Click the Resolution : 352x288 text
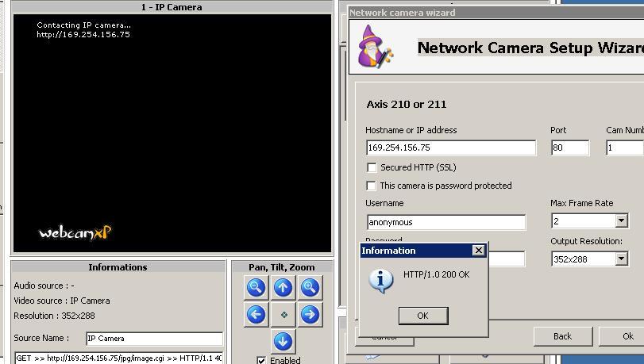Image resolution: width=644 pixels, height=364 pixels. (x=54, y=316)
